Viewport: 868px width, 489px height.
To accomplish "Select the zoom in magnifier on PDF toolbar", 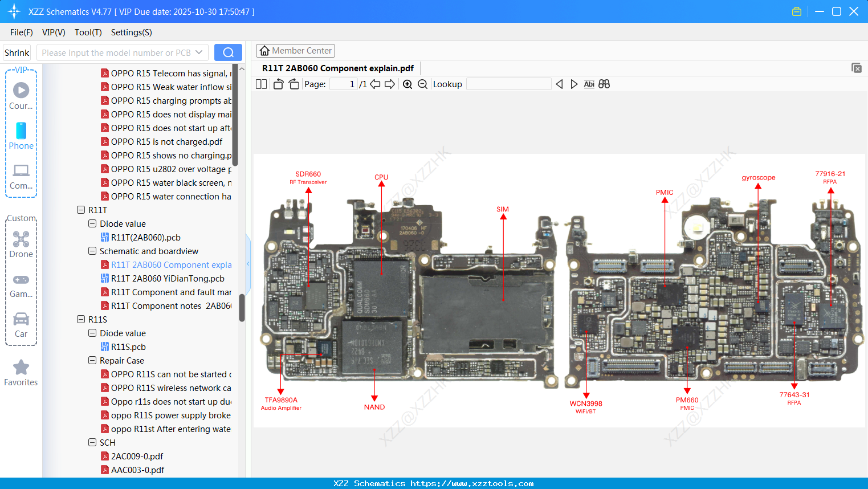I will 407,84.
